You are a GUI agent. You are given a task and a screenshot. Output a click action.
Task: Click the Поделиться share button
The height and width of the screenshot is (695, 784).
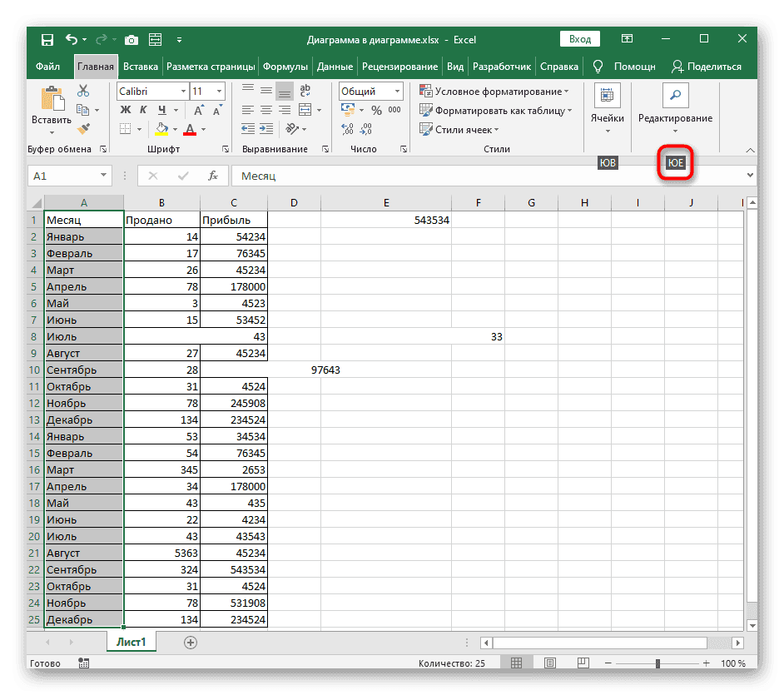click(706, 67)
